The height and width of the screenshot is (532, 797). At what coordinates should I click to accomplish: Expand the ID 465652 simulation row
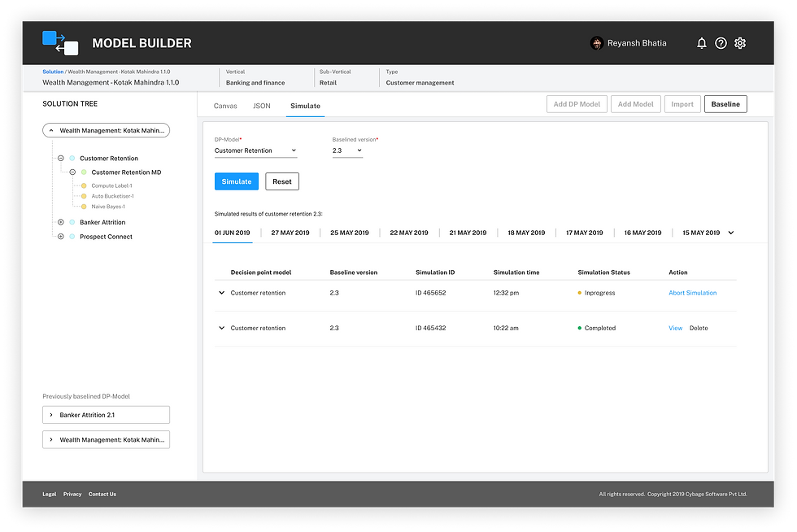click(x=221, y=293)
